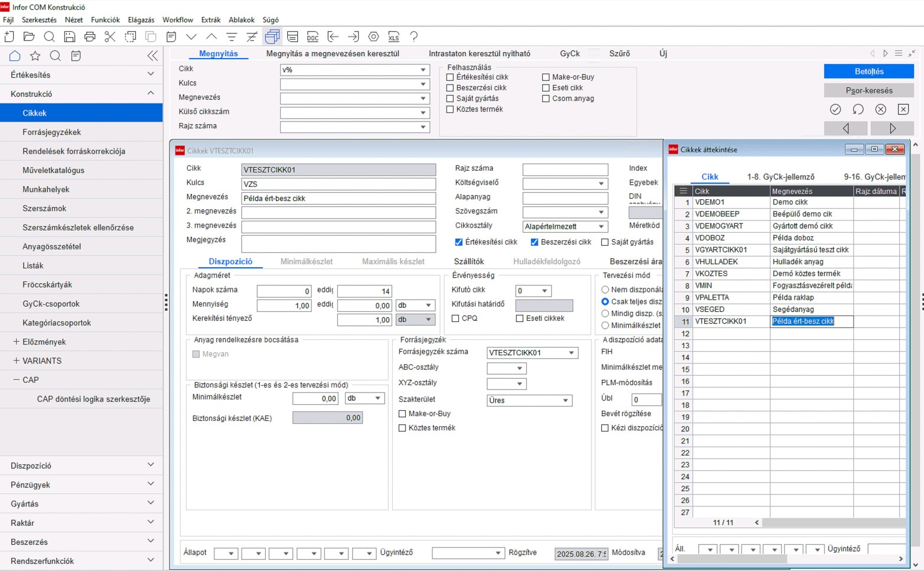Click the Megnevezés input field in article form
The height and width of the screenshot is (572, 924).
(338, 199)
